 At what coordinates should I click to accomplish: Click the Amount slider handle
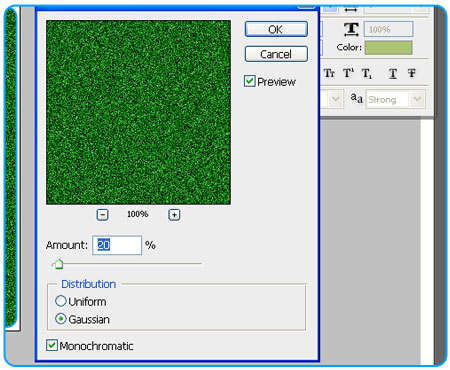pos(59,264)
